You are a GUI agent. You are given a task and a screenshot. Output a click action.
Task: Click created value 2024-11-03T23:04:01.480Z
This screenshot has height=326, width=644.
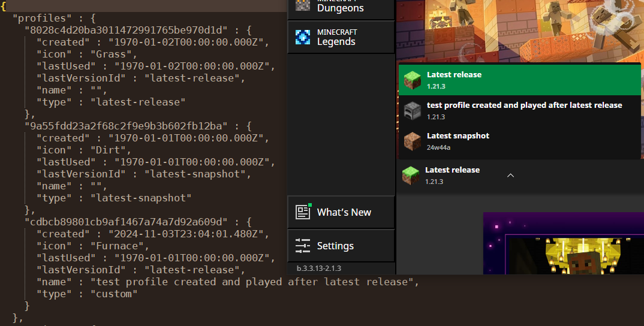[186, 234]
